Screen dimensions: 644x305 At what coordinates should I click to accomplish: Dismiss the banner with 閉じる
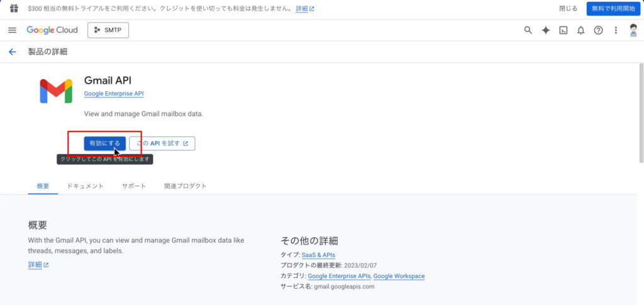coord(569,8)
